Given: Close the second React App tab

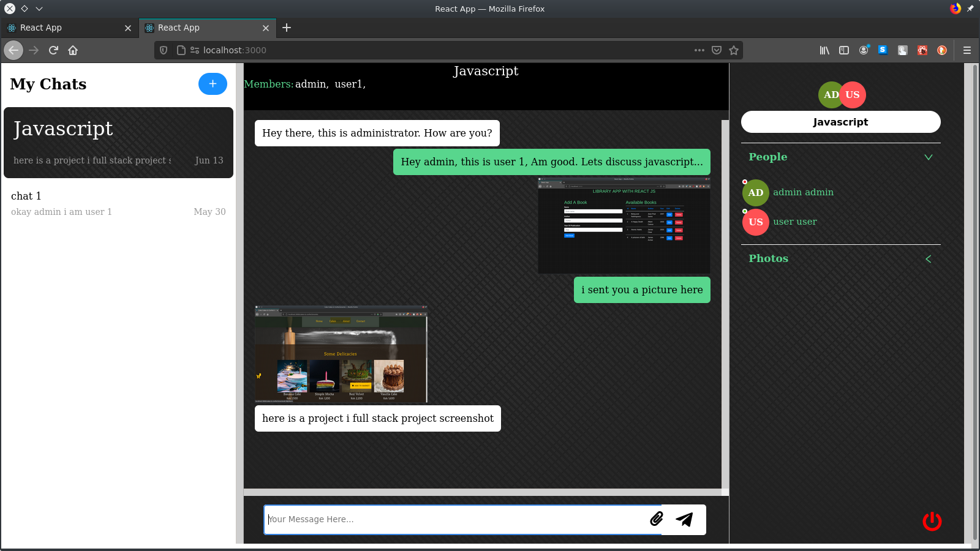Looking at the screenshot, I should [266, 28].
